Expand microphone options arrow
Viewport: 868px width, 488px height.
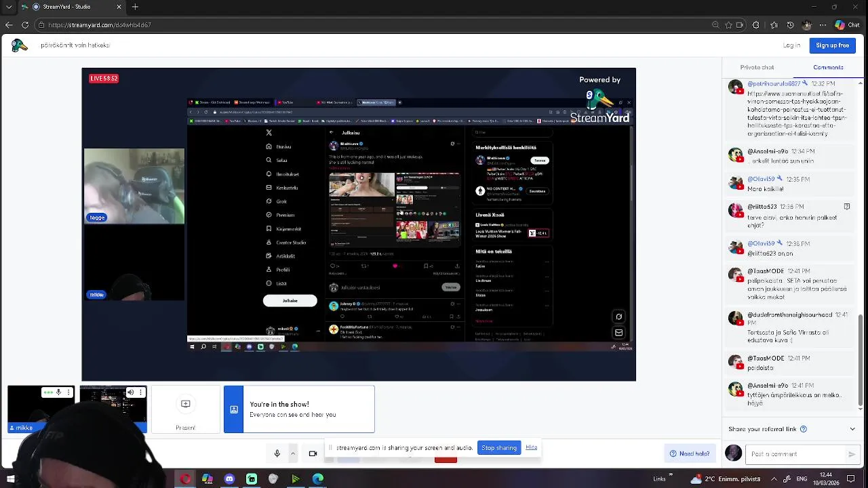click(x=293, y=453)
